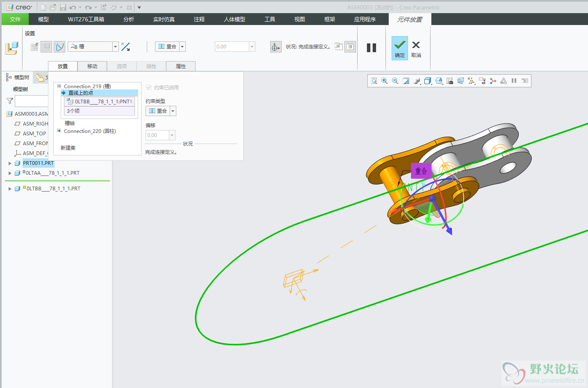Click the Refit view icon in graphics toolbar
This screenshot has width=588, height=388.
pos(374,81)
